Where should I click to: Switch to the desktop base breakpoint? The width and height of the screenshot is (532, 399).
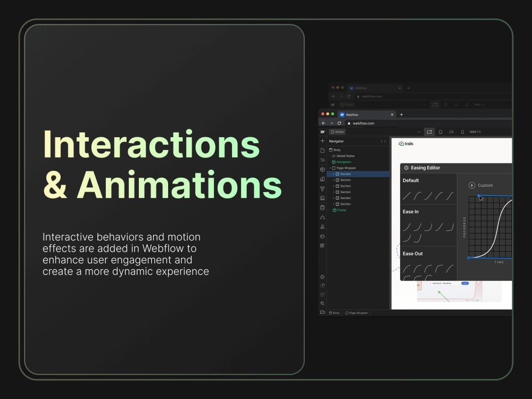tap(429, 132)
